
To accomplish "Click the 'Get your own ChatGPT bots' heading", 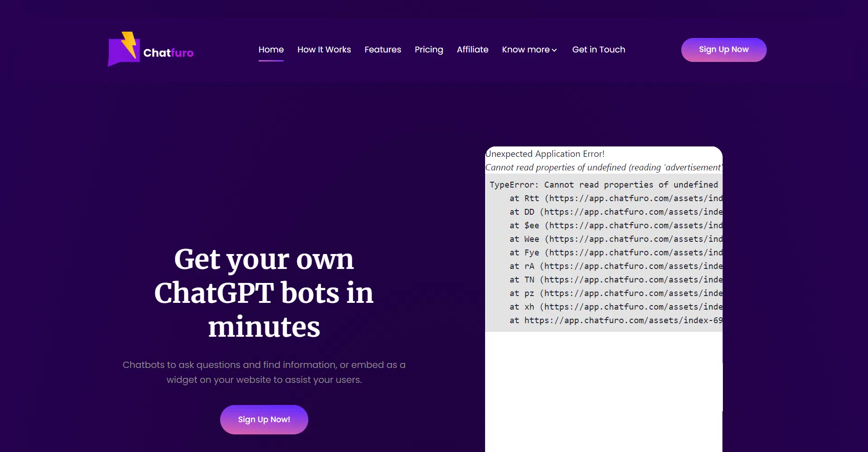I will [264, 292].
